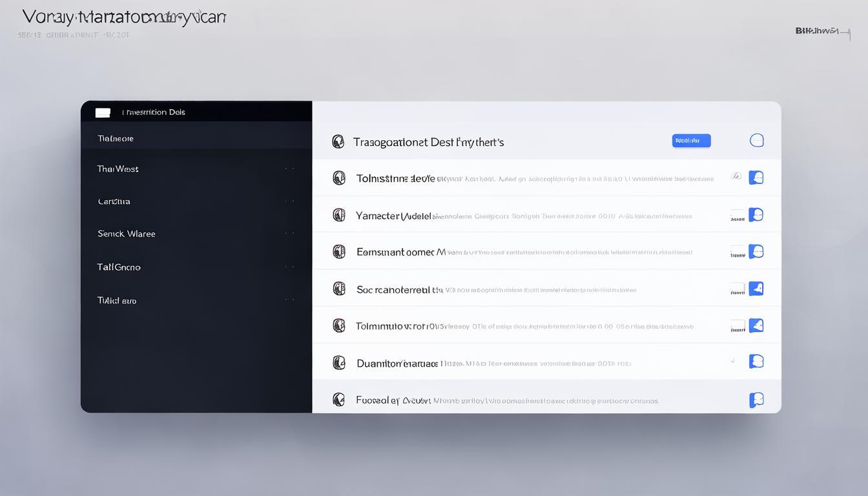The height and width of the screenshot is (496, 868).
Task: Open the dots menu next to Senick Wlaree
Action: pos(289,234)
